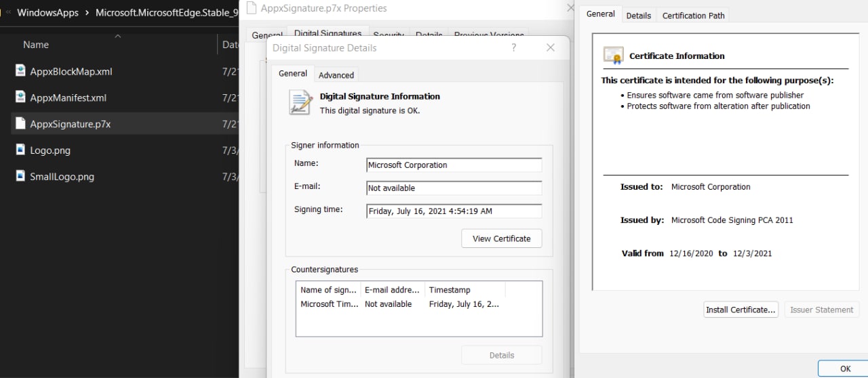
Task: Open the Certification Path tab
Action: (693, 16)
